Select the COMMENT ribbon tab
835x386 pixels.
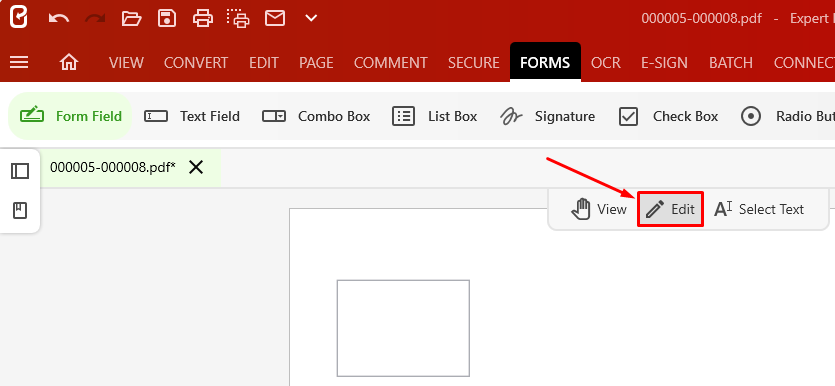(x=390, y=62)
